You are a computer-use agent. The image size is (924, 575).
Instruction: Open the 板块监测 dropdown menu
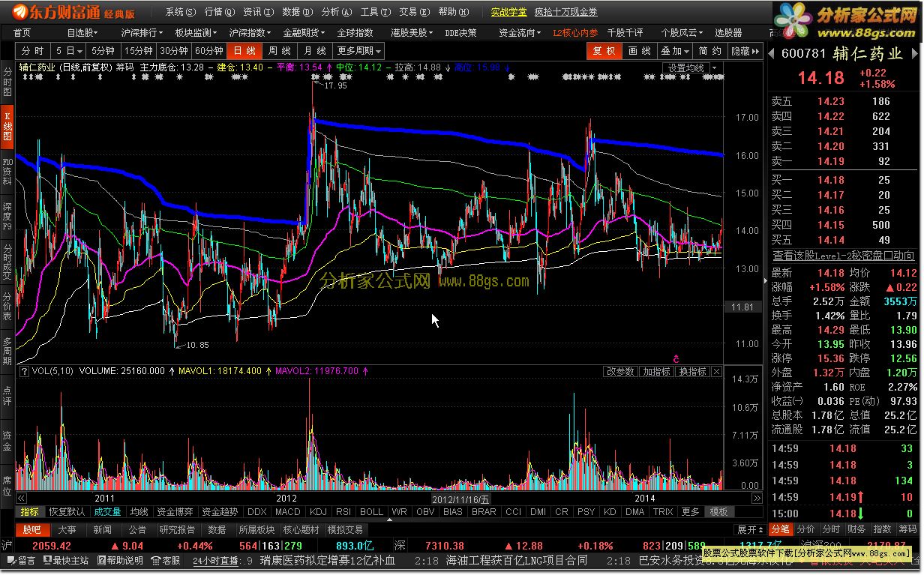click(x=196, y=33)
